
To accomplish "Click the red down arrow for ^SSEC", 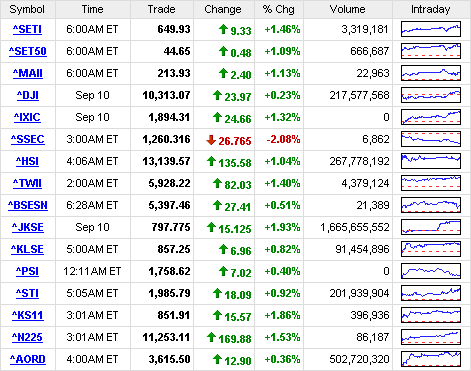I will pos(211,140).
